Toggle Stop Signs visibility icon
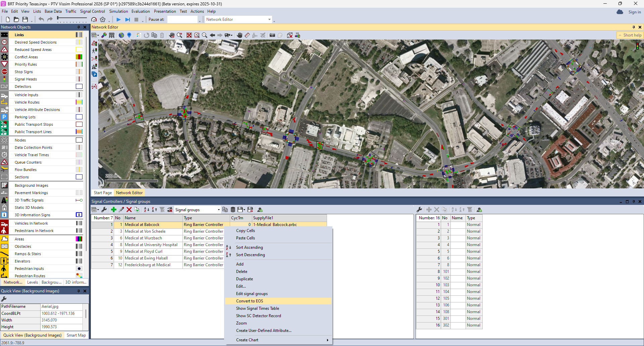Screen dimensions: 644x346 click(x=4, y=72)
